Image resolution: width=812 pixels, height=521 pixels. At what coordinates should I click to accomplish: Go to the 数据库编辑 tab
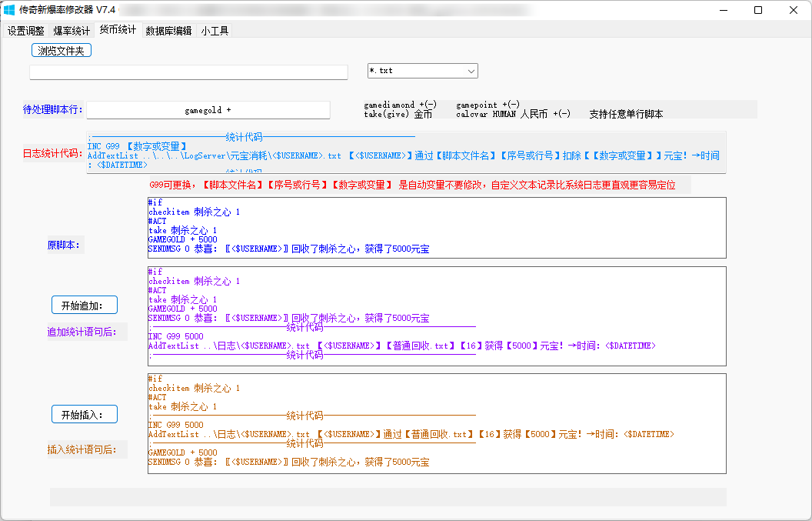(168, 31)
